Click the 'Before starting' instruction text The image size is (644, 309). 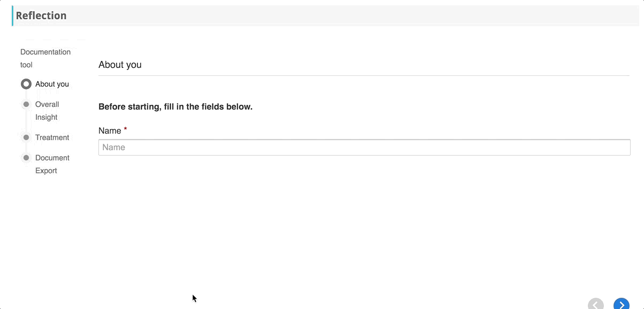pyautogui.click(x=175, y=106)
